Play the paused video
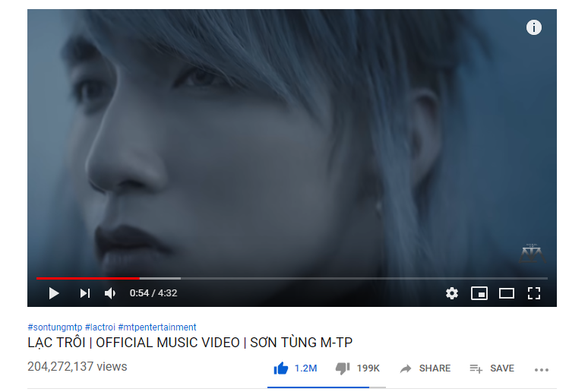The width and height of the screenshot is (569, 392). pos(54,293)
